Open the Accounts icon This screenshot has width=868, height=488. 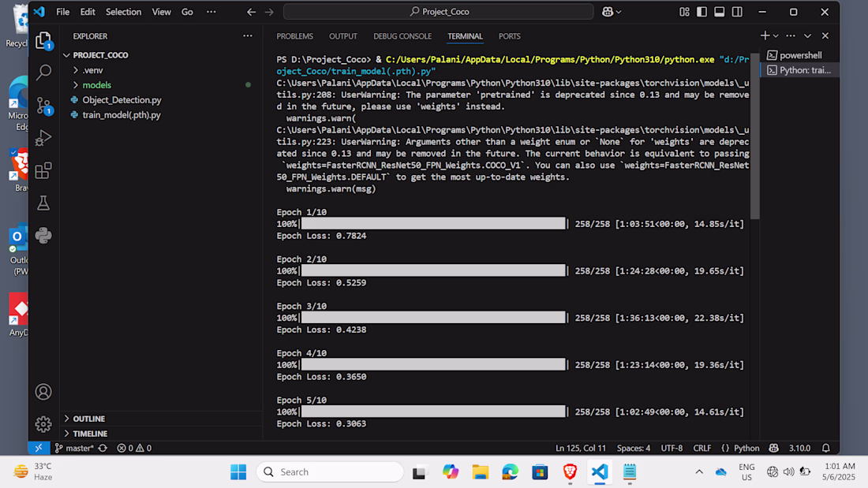pyautogui.click(x=43, y=392)
